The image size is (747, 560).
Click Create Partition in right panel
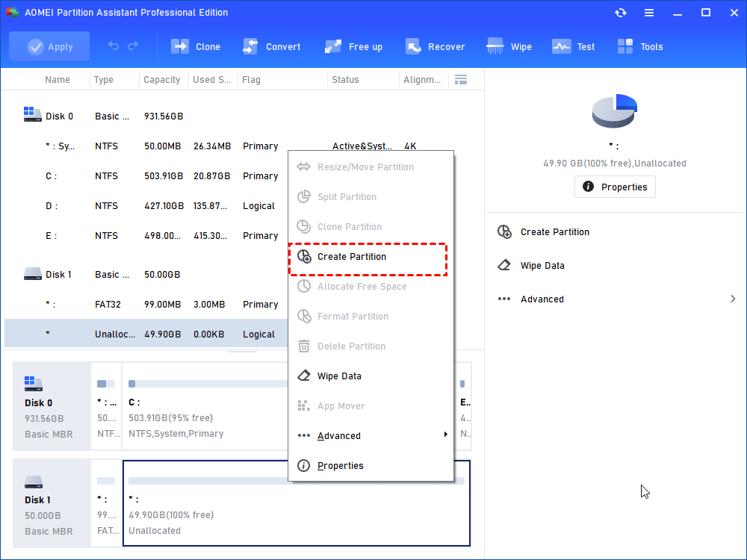pyautogui.click(x=554, y=232)
